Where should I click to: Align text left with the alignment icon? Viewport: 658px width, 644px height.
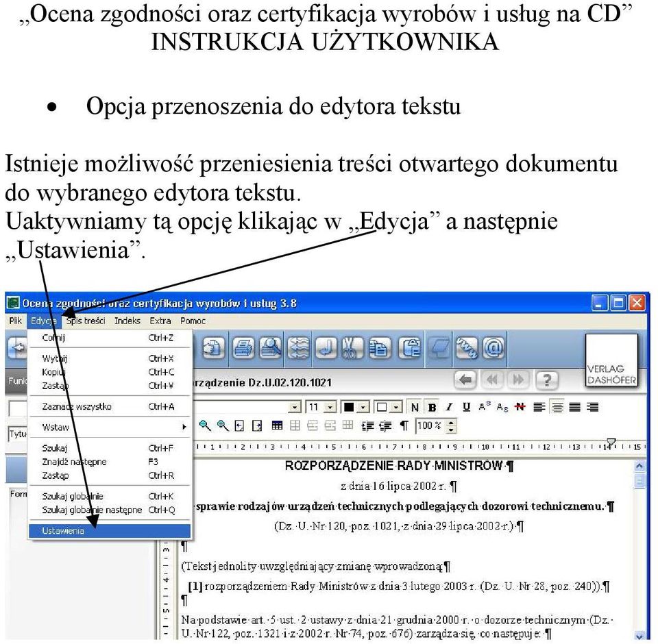(539, 407)
